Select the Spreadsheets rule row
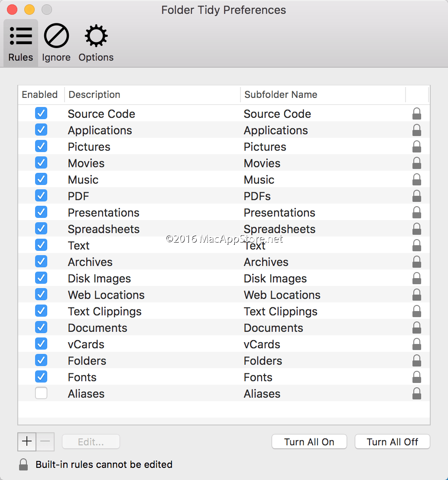Screen dimensions: 448x480 coord(104,229)
